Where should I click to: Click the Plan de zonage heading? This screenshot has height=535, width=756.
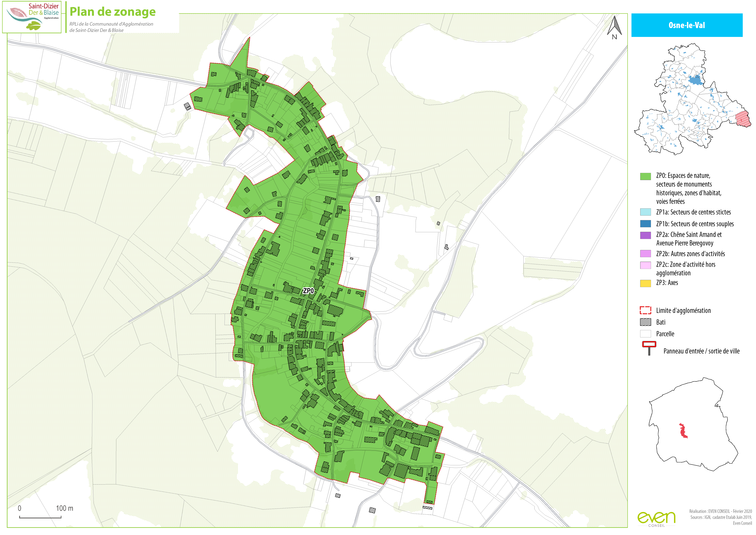click(113, 12)
